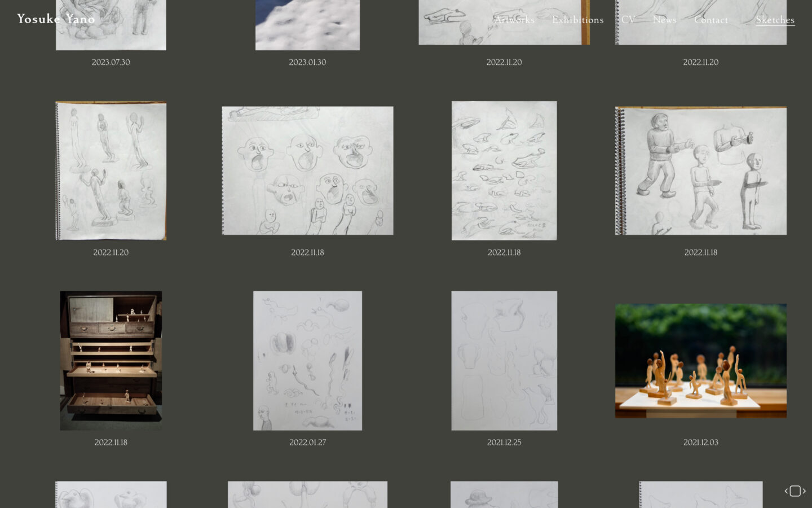Image resolution: width=812 pixels, height=508 pixels.
Task: Open the Artworks menu item
Action: coord(514,20)
